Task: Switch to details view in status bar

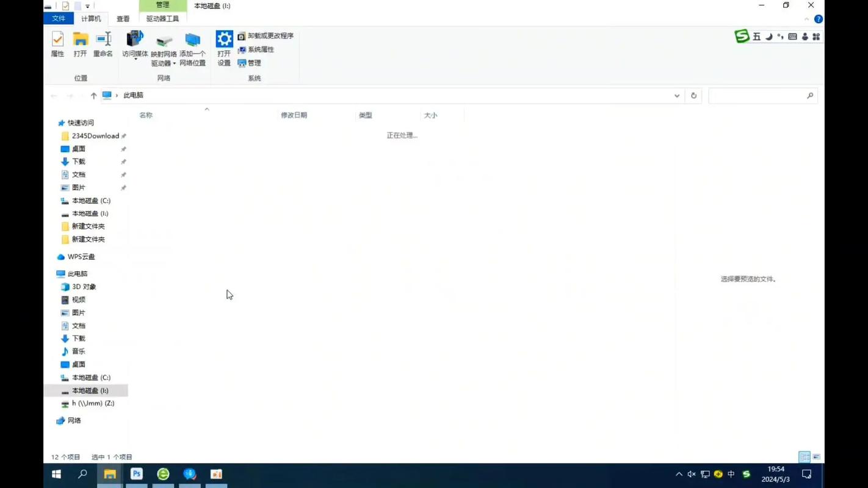Action: (x=805, y=457)
